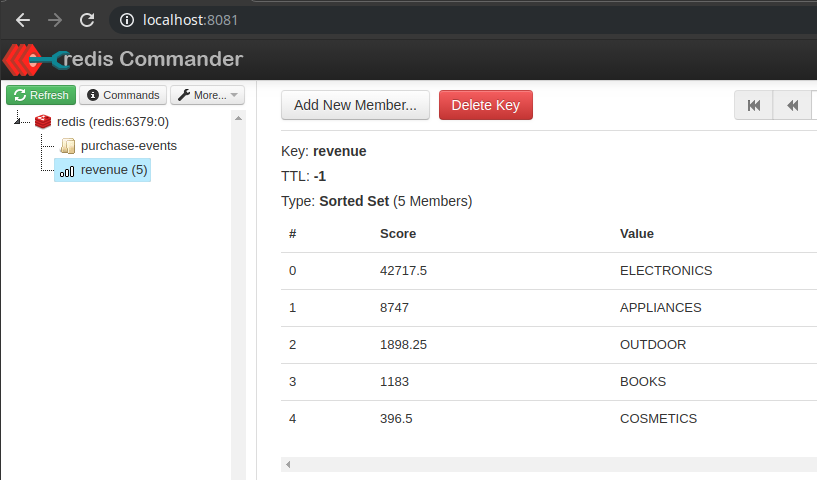817x480 pixels.
Task: Jump to first page of members
Action: (754, 105)
